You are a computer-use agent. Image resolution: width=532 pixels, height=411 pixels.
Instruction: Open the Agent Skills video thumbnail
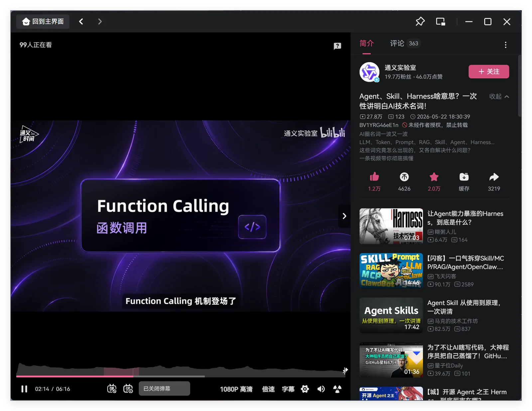(x=391, y=315)
